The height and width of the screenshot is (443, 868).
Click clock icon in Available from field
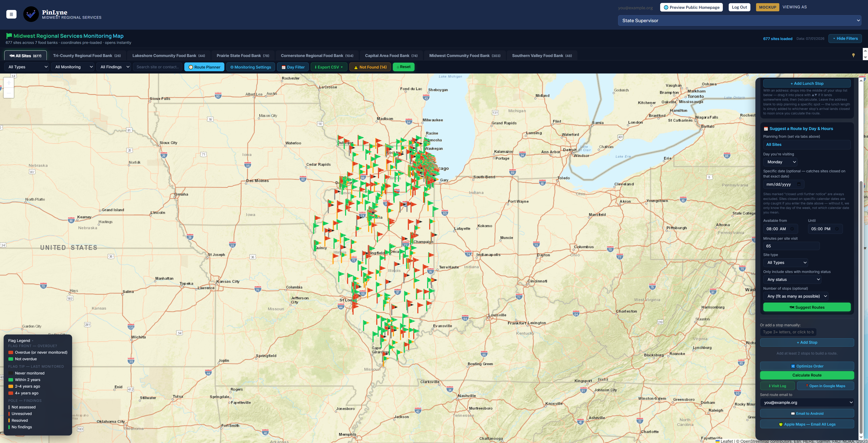click(792, 229)
